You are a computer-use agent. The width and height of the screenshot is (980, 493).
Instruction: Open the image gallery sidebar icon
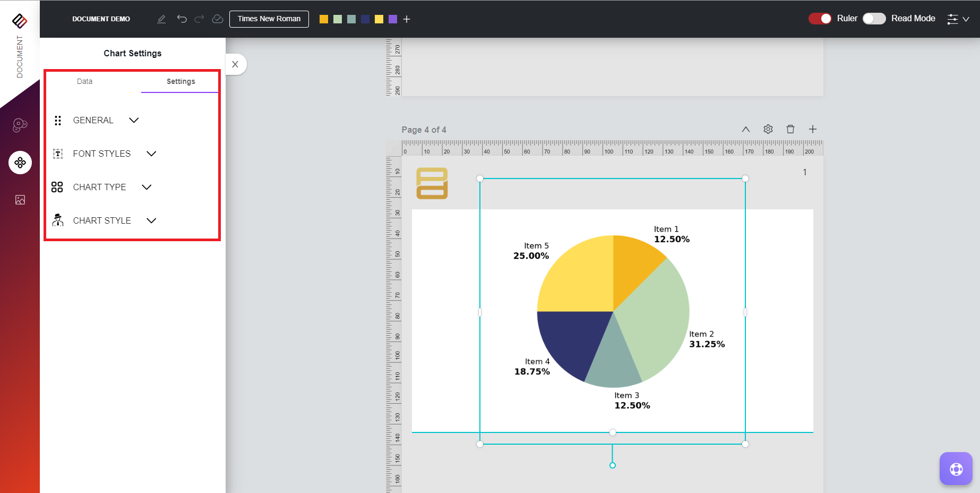coord(20,200)
